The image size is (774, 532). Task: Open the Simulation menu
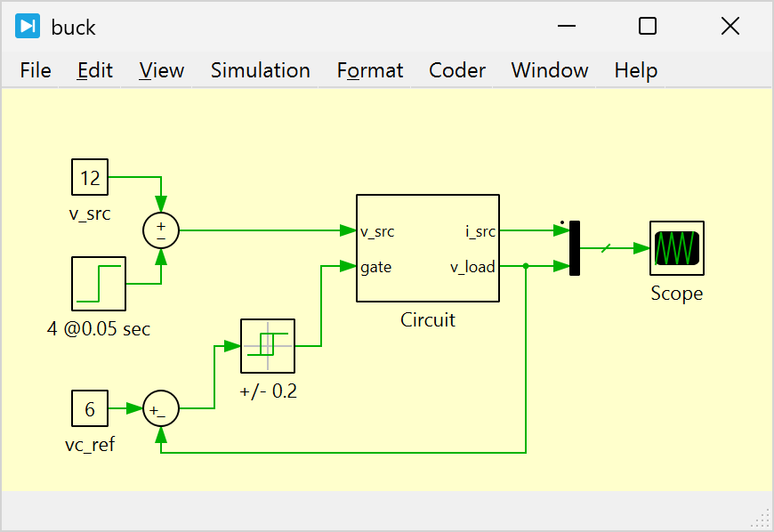tap(261, 70)
